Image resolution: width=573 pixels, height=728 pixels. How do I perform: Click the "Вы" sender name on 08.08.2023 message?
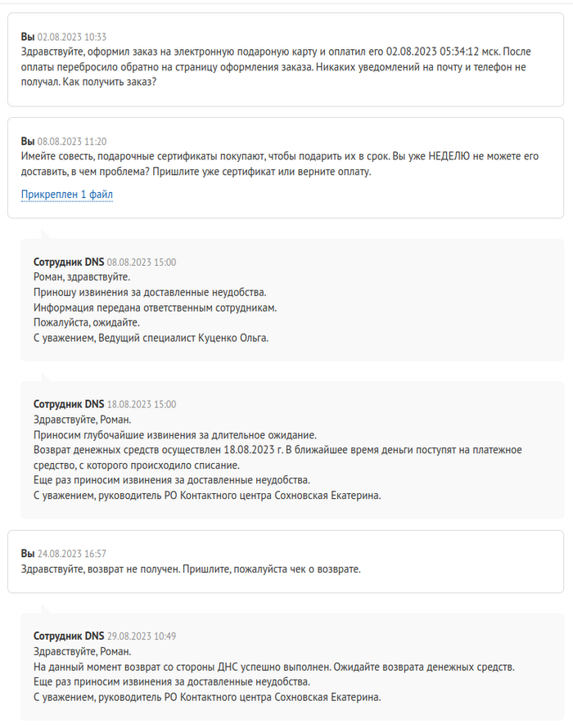point(28,142)
